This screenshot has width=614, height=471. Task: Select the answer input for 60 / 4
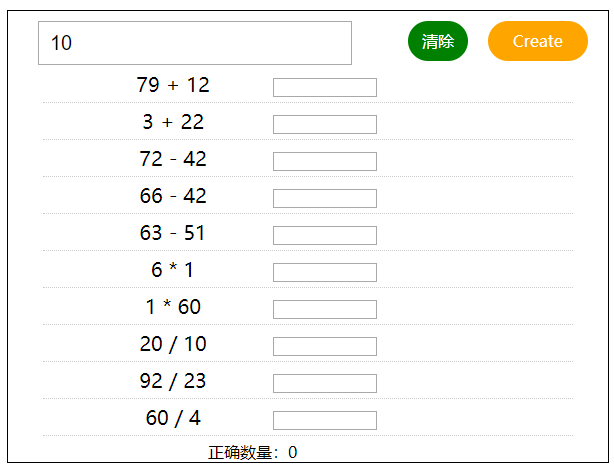324,420
